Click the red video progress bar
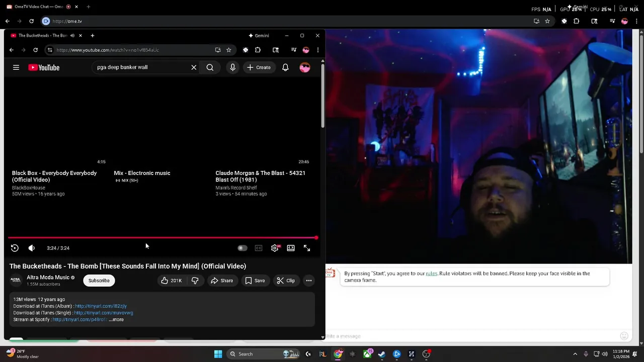The image size is (644, 362). (162, 237)
